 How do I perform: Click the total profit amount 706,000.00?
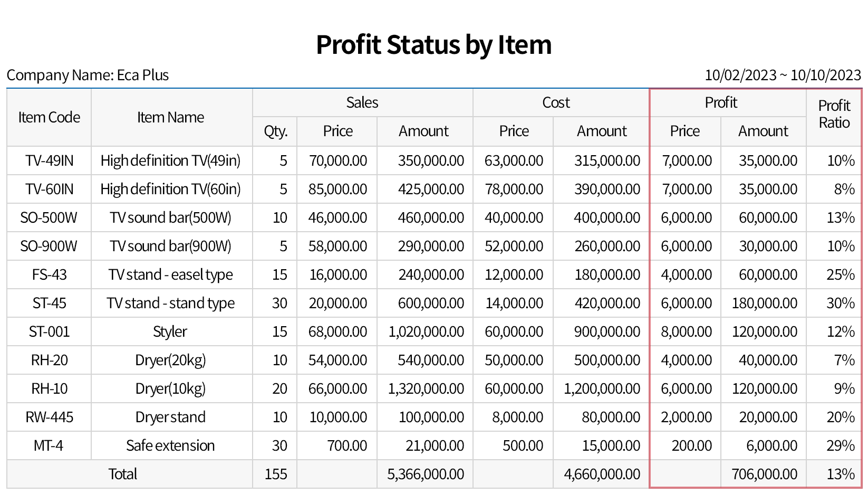[764, 474]
